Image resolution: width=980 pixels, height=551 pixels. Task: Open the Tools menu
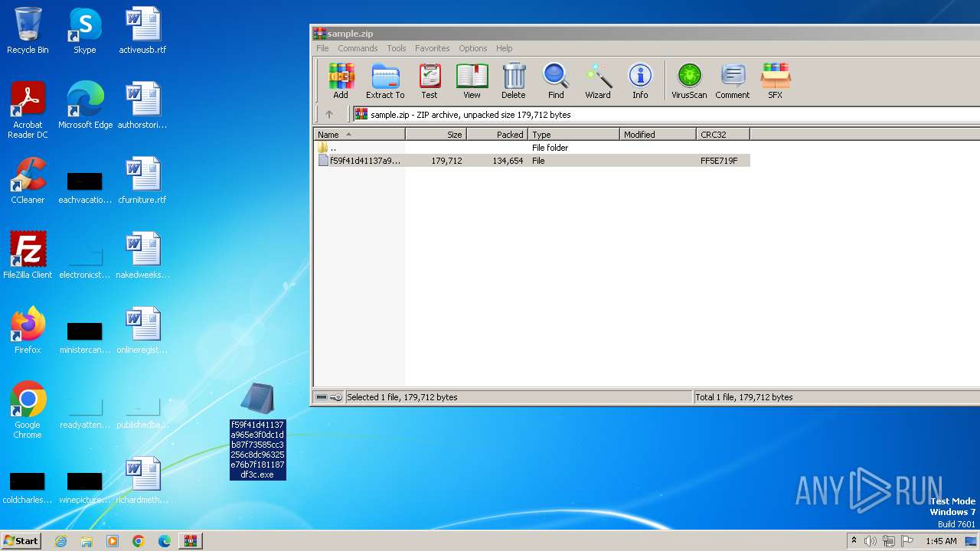click(397, 48)
